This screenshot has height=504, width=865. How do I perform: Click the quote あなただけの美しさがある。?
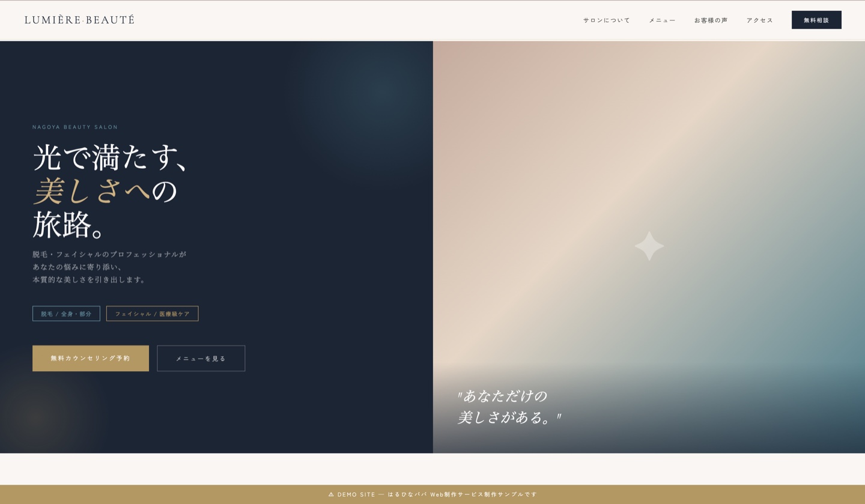point(509,407)
